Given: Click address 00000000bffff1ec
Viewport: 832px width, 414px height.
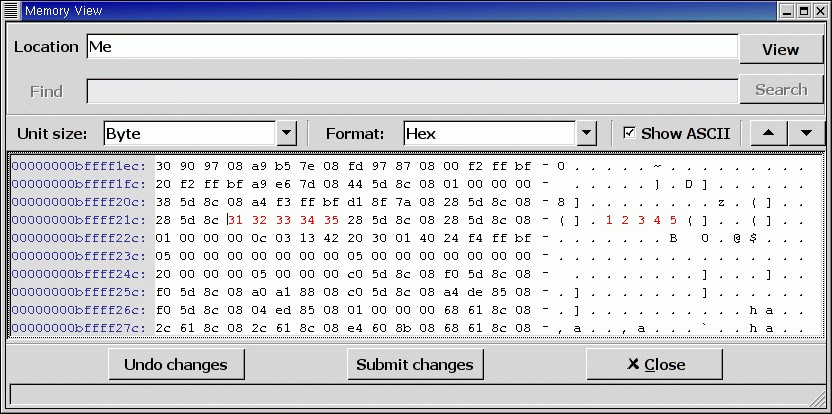Looking at the screenshot, I should pos(79,166).
